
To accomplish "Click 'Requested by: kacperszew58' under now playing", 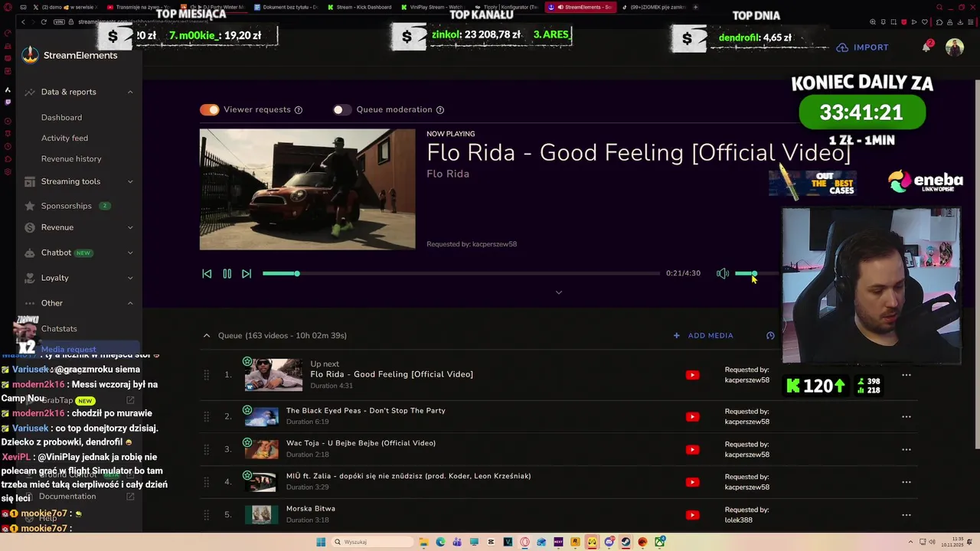I will coord(472,244).
